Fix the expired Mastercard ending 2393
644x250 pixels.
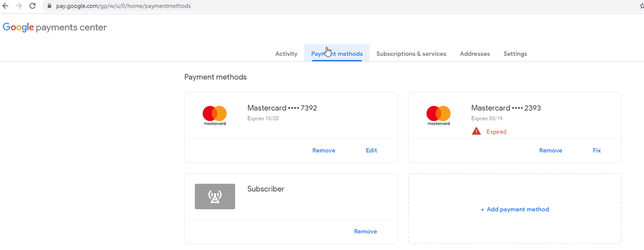pos(597,150)
